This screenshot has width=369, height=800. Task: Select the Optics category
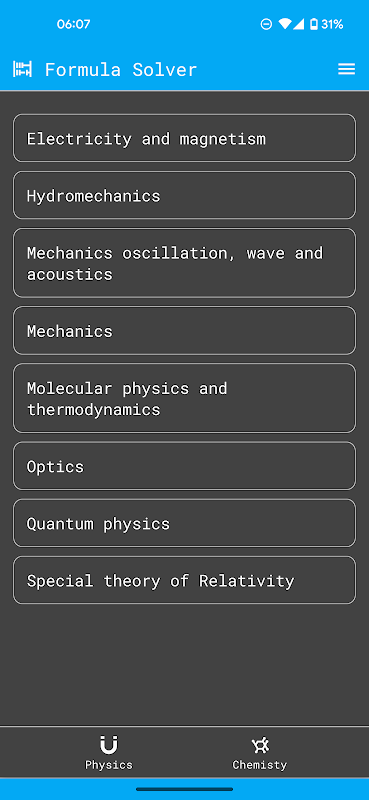[x=184, y=465]
